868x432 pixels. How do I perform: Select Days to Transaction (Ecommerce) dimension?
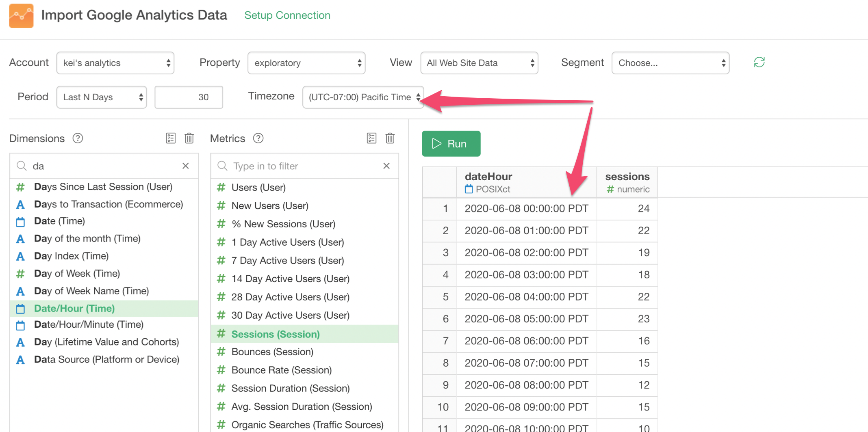click(104, 204)
